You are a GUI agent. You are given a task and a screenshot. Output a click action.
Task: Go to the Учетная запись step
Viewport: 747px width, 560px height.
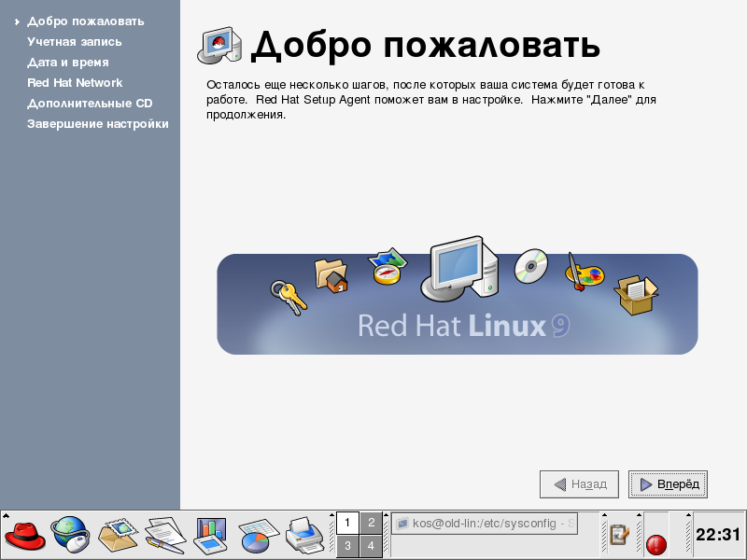(75, 42)
